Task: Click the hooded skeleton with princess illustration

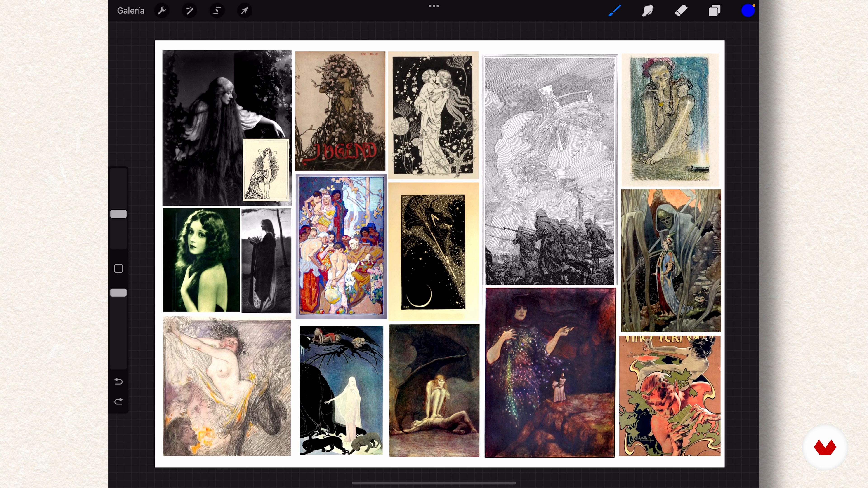Action: [x=671, y=260]
